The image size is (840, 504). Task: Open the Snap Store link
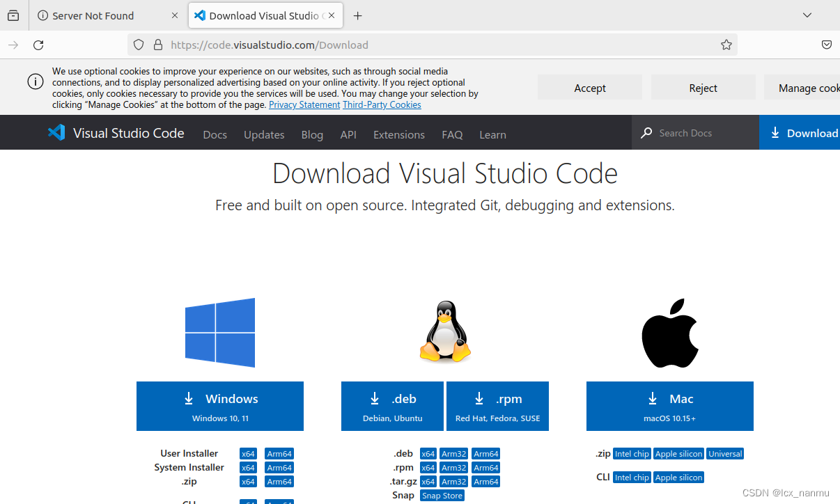coord(442,496)
